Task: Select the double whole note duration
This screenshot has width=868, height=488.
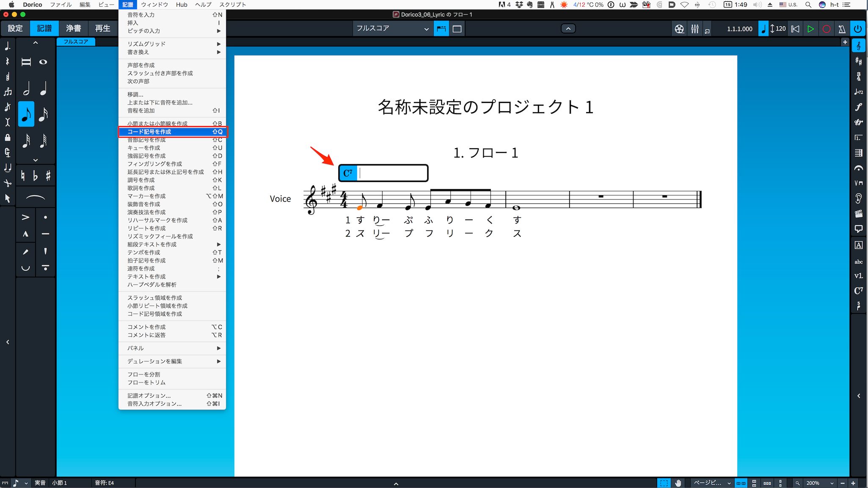Action: pyautogui.click(x=26, y=62)
